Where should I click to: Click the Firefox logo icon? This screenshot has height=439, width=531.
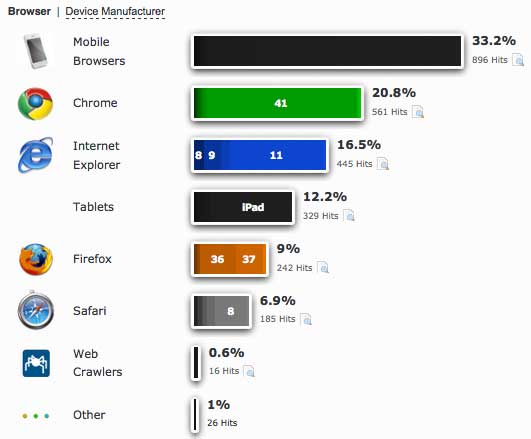(x=36, y=259)
